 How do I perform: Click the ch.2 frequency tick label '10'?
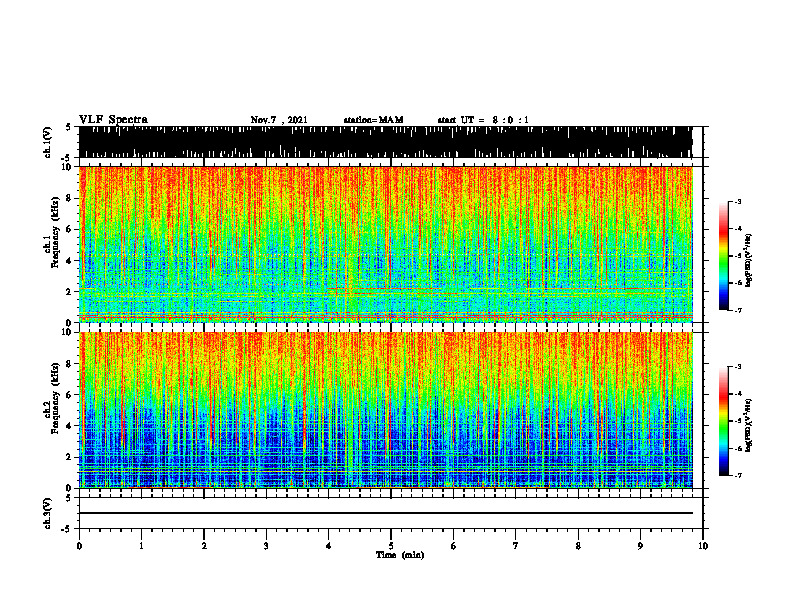68,332
